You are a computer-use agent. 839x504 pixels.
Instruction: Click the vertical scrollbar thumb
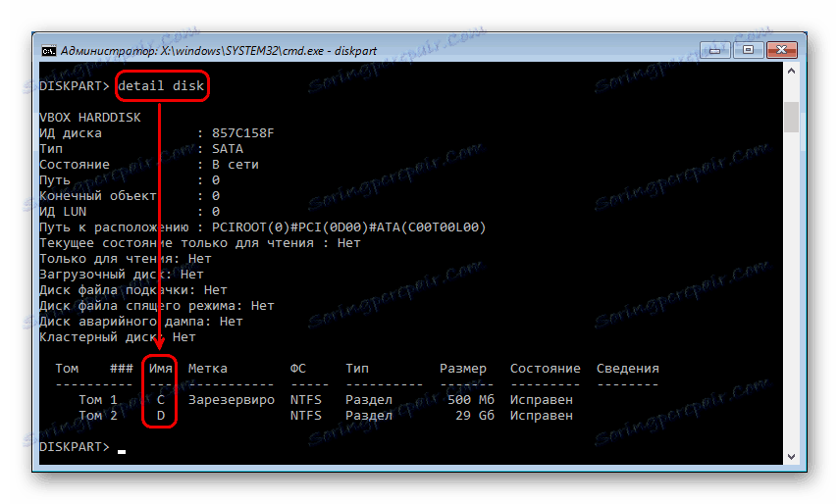coord(791,116)
